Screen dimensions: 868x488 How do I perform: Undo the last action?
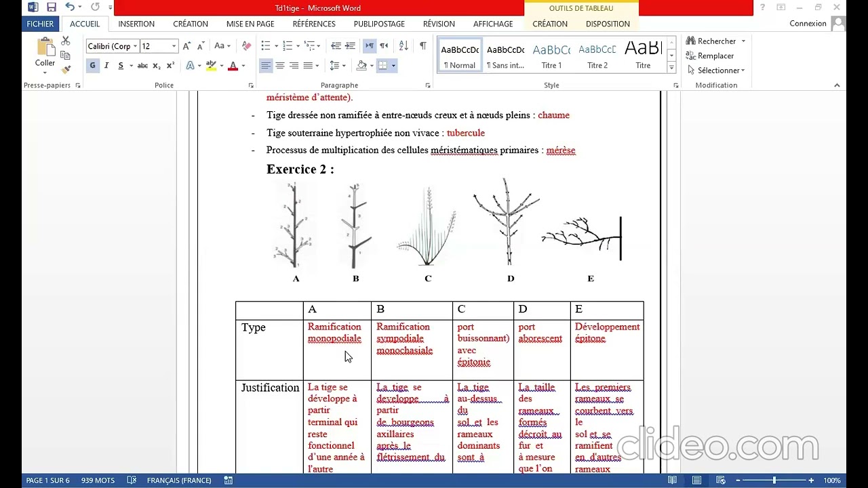tap(70, 7)
